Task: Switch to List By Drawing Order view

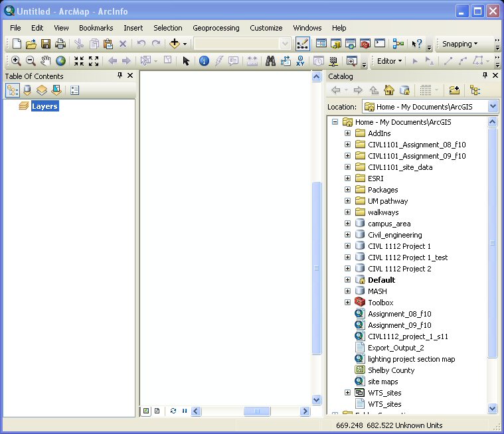Action: tap(13, 90)
